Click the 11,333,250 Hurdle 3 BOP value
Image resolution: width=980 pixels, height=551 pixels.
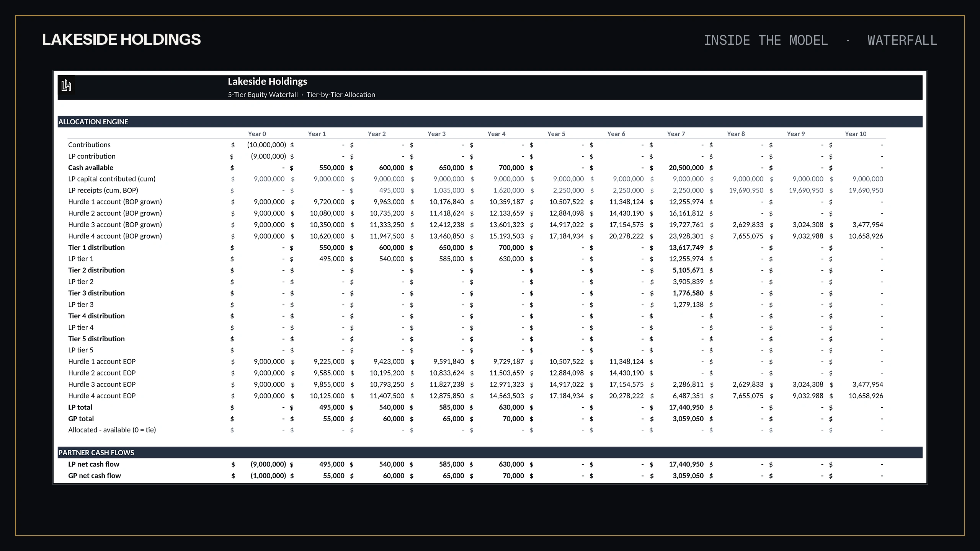(387, 225)
